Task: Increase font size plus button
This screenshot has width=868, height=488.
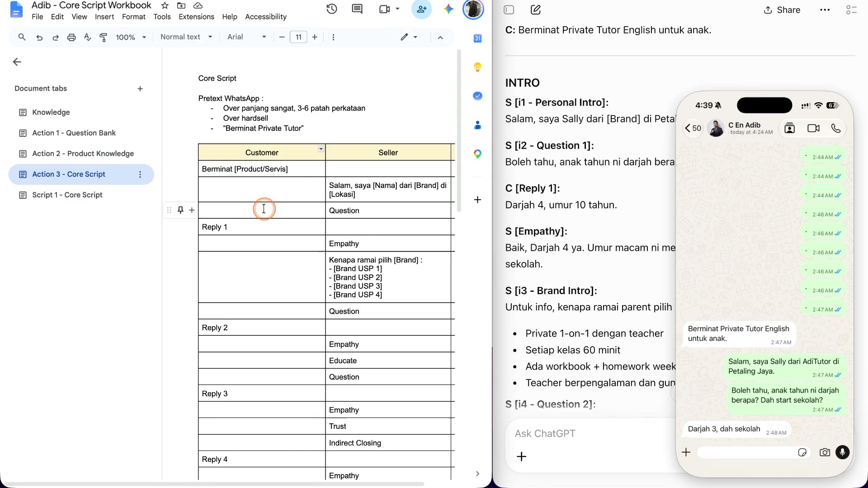Action: pos(315,37)
